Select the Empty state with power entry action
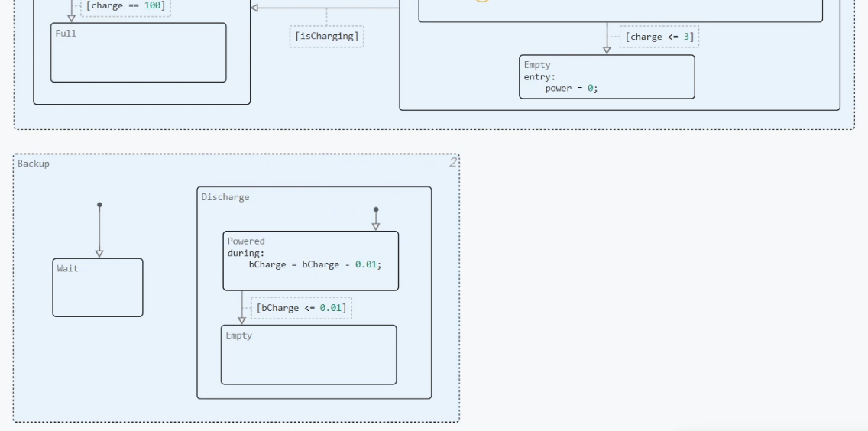 point(607,77)
